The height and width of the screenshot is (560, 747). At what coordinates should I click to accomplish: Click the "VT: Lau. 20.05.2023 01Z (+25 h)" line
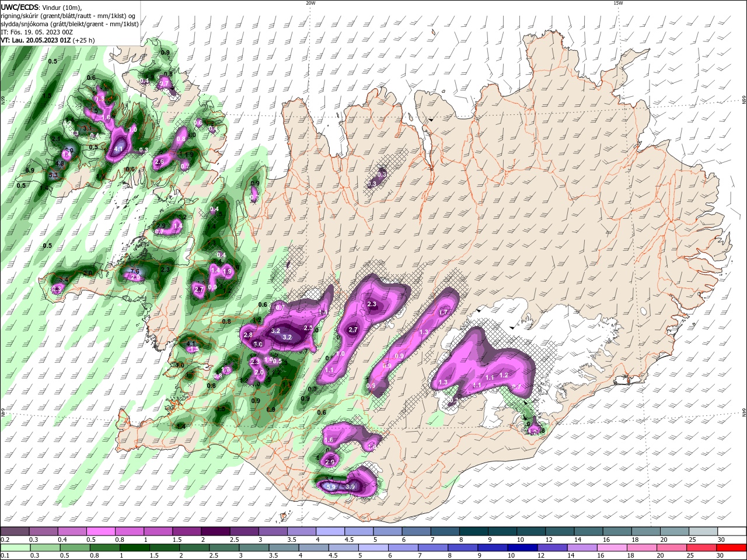tap(48, 40)
